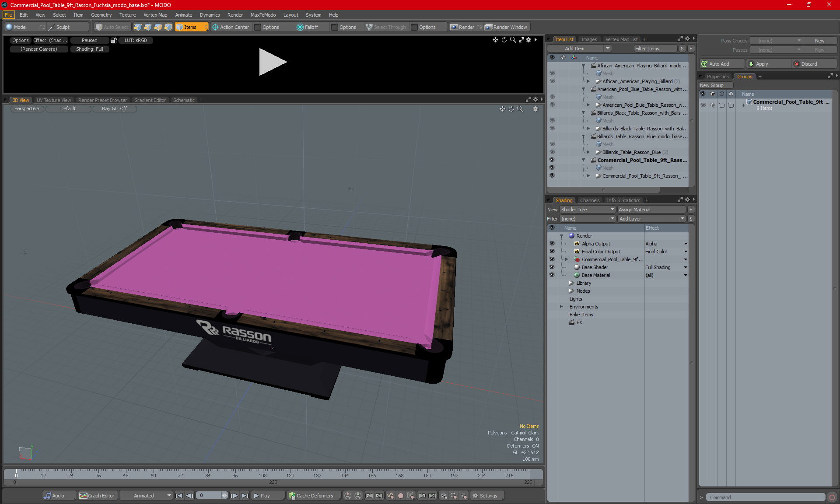This screenshot has width=840, height=504.
Task: Toggle visibility of Commercial_Pool_Table_9ft_Rass scene item
Action: [x=552, y=160]
